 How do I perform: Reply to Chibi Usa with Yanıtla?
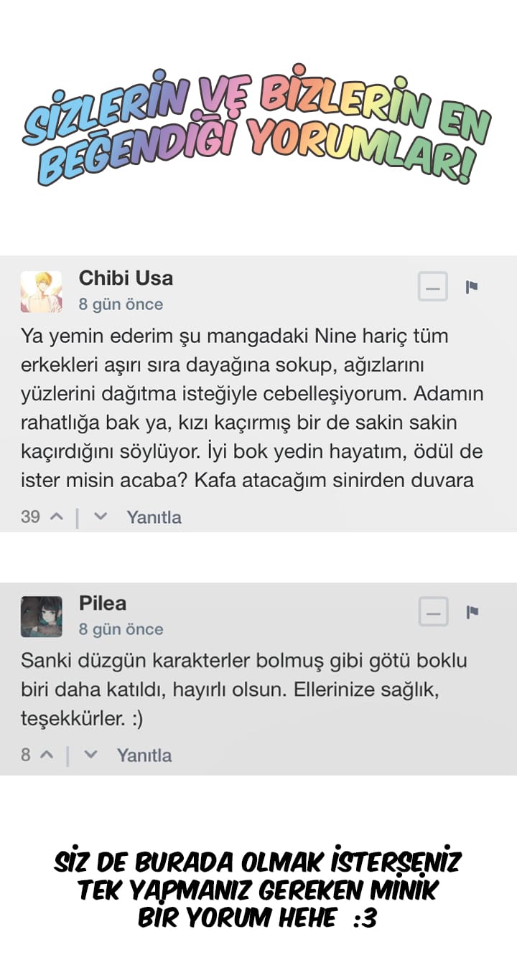[154, 517]
